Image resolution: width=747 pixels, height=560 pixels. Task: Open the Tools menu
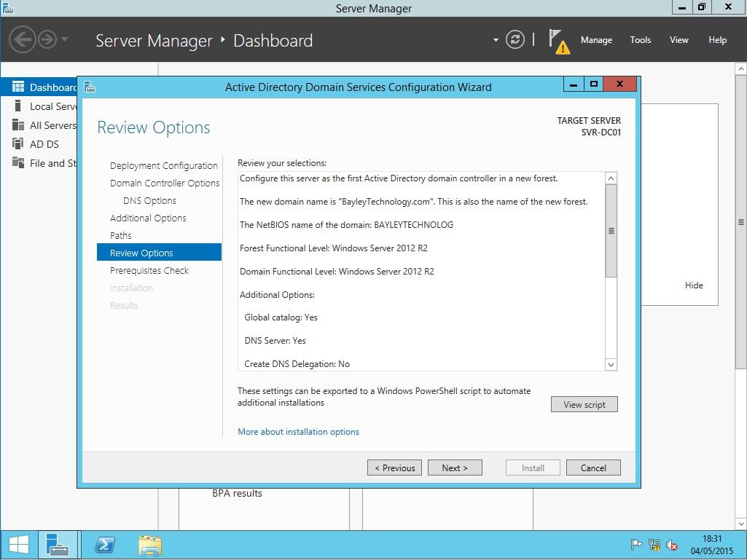pyautogui.click(x=641, y=40)
